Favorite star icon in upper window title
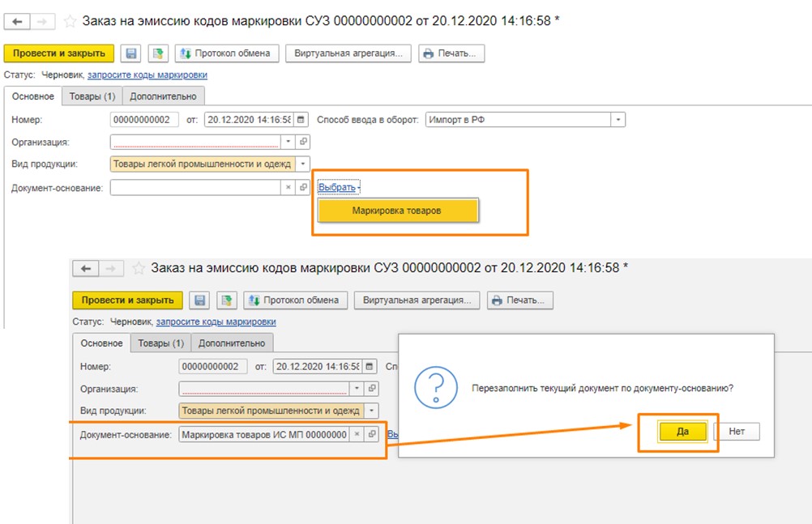 coord(70,21)
